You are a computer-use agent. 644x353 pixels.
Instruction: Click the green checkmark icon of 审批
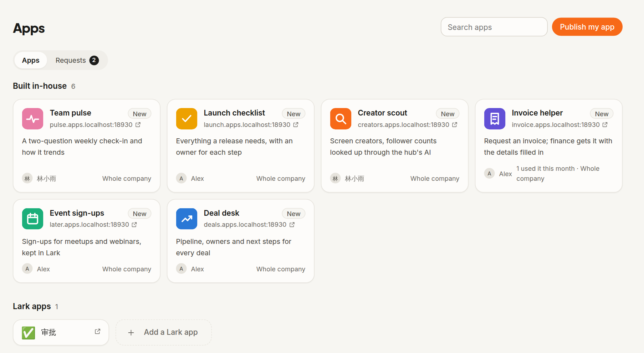29,333
